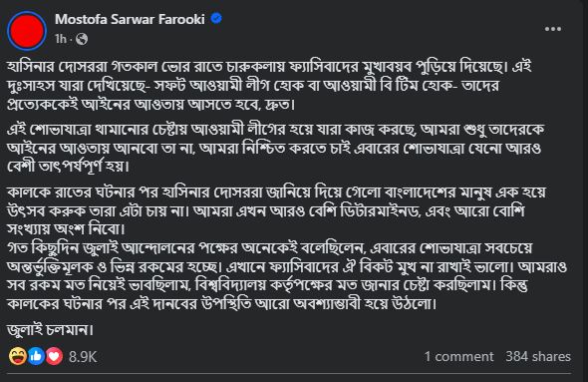The width and height of the screenshot is (588, 382).
Task: Click the line সংখ্যায় অংশ নিবো।
Action: [66, 228]
